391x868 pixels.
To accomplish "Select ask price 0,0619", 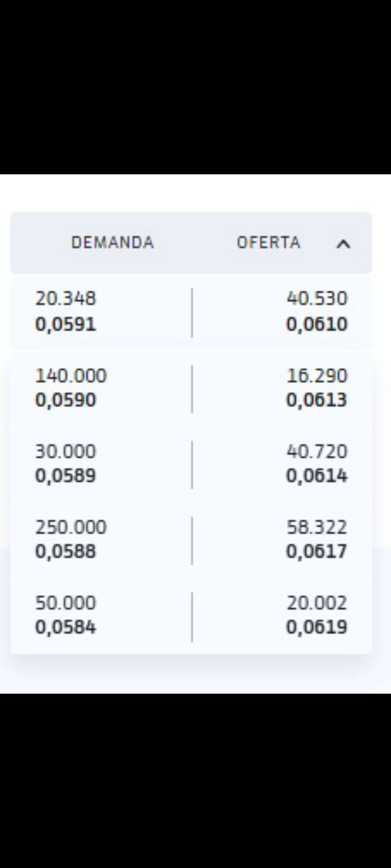I will [317, 627].
